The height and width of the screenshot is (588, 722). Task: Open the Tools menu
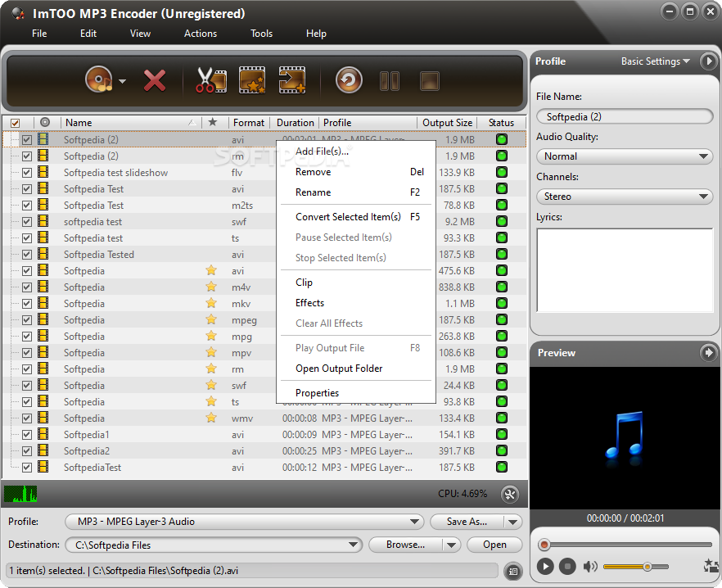(x=261, y=34)
